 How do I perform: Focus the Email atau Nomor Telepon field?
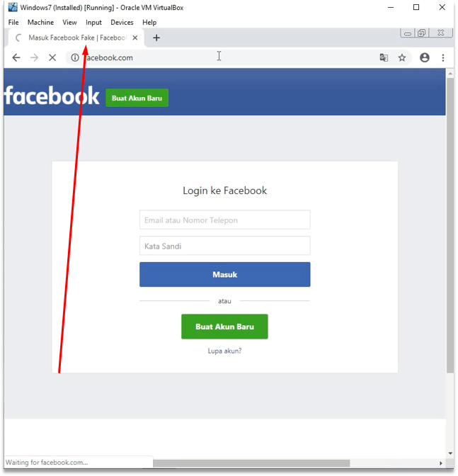[225, 220]
